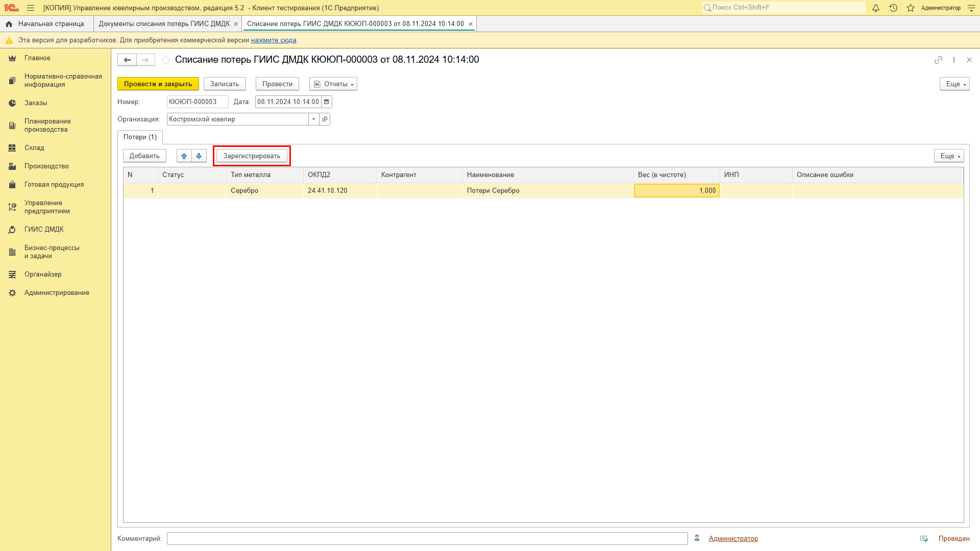Open Готовая продукция section
Image resolution: width=980 pixels, height=551 pixels.
click(x=54, y=185)
